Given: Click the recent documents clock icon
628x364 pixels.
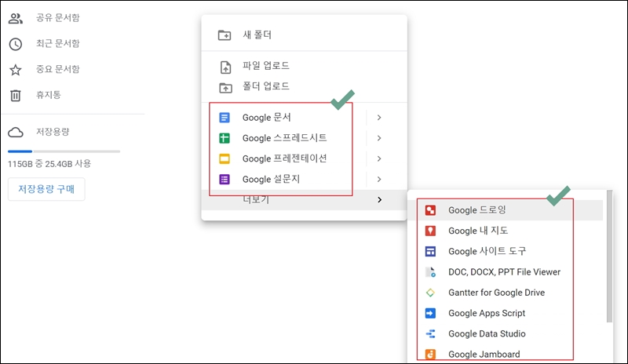Looking at the screenshot, I should pos(16,44).
